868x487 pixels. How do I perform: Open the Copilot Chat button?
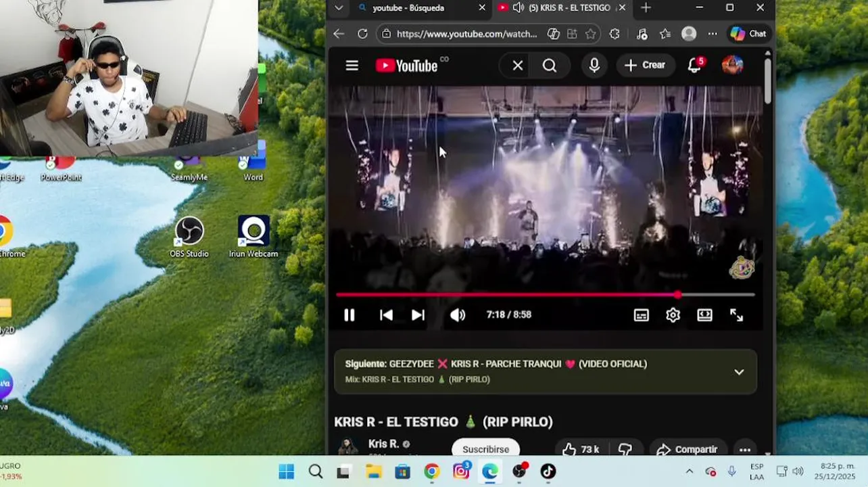point(748,34)
